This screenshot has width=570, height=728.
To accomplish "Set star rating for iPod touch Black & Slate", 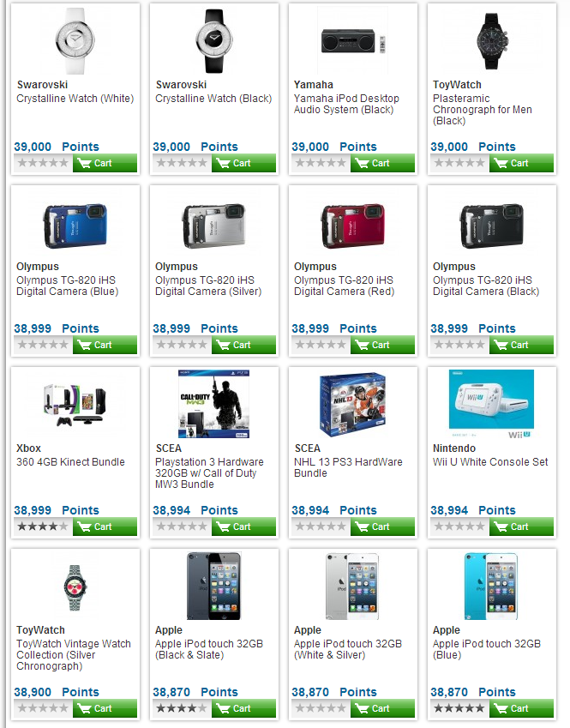I will pyautogui.click(x=182, y=708).
